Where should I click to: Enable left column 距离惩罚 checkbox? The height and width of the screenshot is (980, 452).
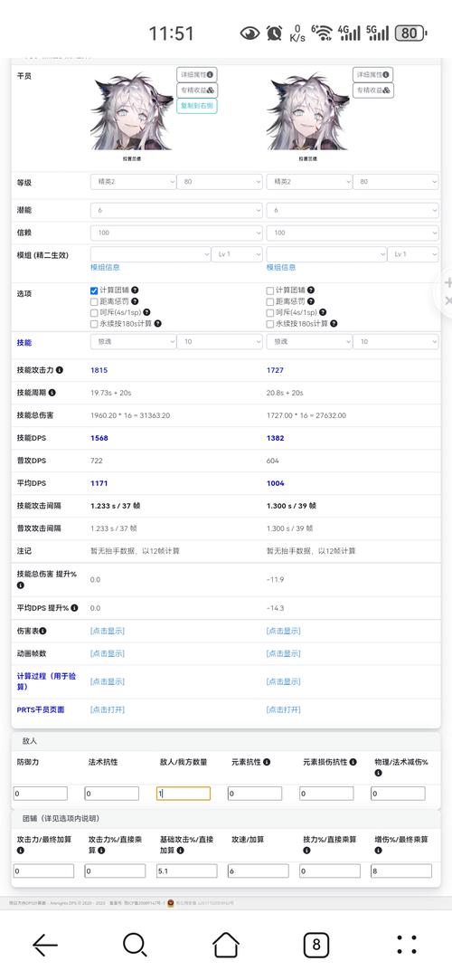click(94, 302)
